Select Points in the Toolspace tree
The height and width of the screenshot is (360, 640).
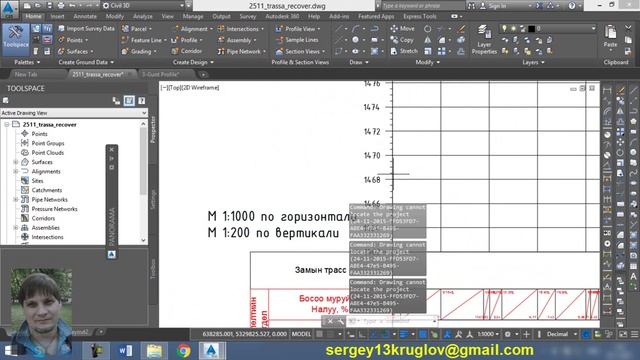pyautogui.click(x=39, y=134)
